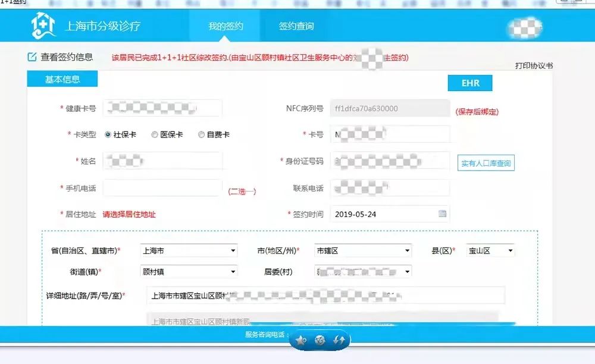Select the 医保卡 radio button
Screen dimensions: 595x364
click(155, 134)
